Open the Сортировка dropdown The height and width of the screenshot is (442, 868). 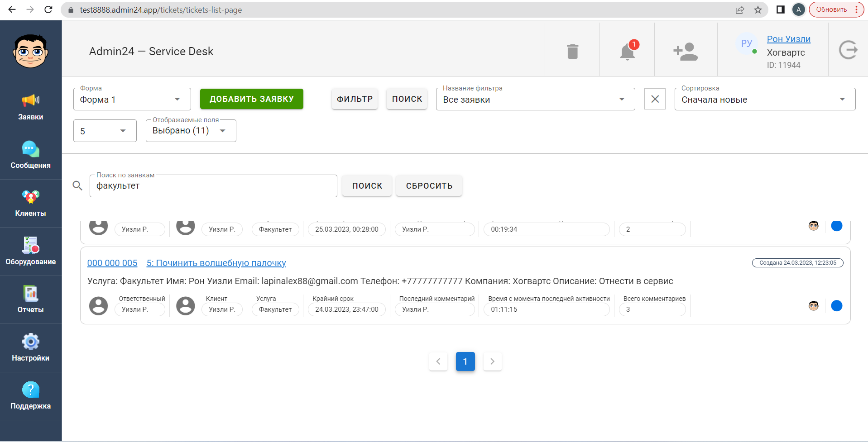(765, 99)
